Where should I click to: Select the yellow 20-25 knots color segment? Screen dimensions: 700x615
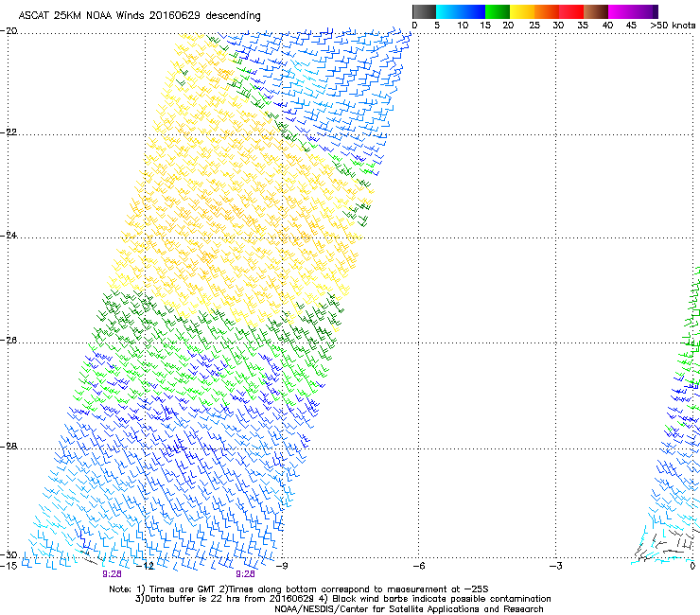tap(522, 11)
